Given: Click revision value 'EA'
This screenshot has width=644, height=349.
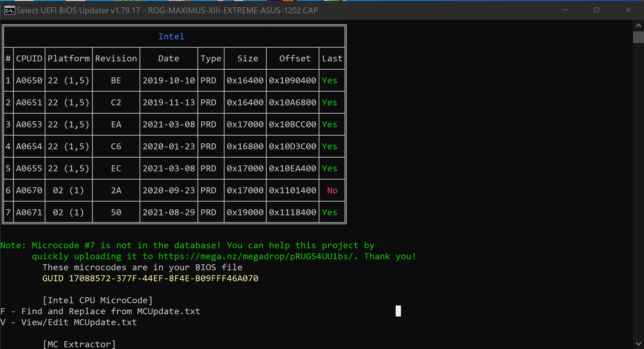Looking at the screenshot, I should (x=116, y=124).
